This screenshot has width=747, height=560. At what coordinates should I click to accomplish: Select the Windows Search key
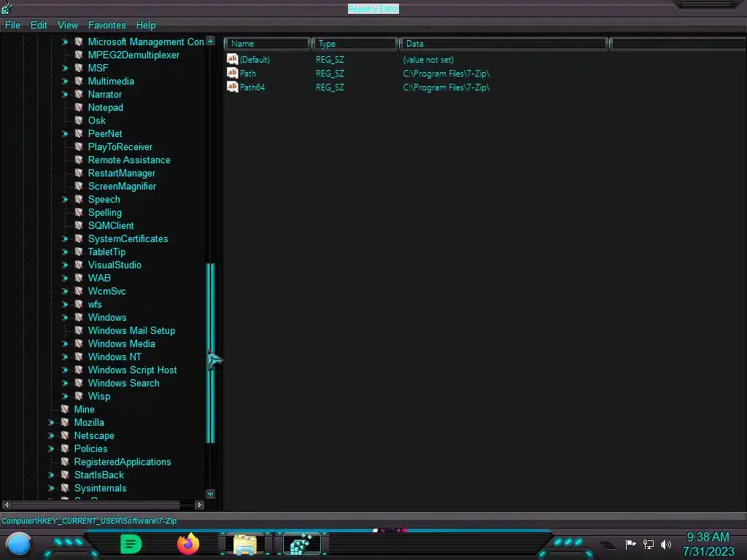[x=123, y=384]
